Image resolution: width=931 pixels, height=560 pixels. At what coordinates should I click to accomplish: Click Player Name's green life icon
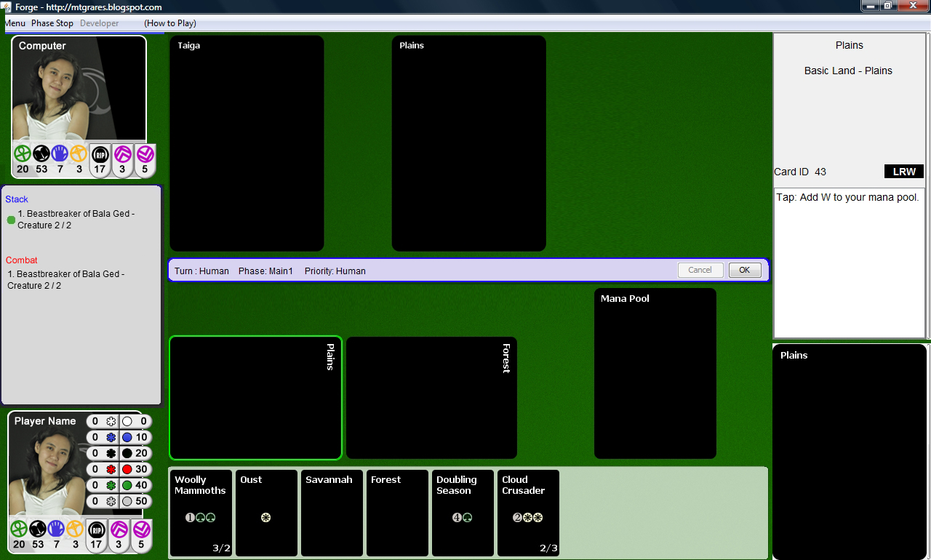pyautogui.click(x=19, y=529)
